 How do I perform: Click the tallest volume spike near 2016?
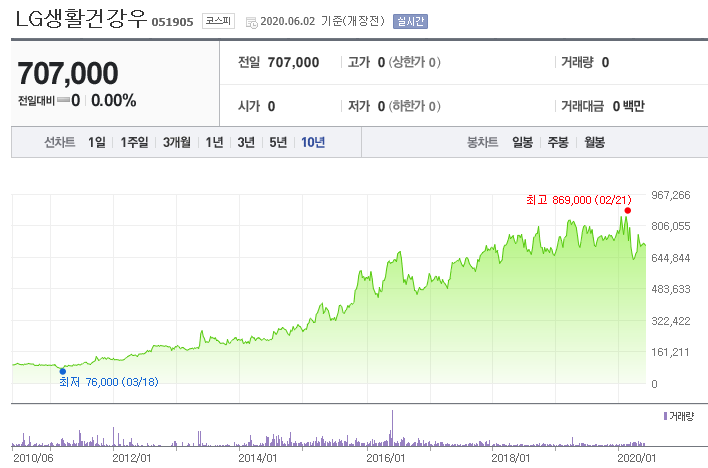click(x=392, y=428)
